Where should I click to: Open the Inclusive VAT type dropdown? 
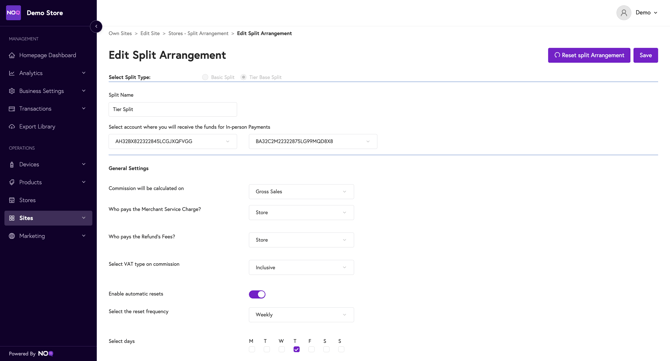[x=301, y=267]
